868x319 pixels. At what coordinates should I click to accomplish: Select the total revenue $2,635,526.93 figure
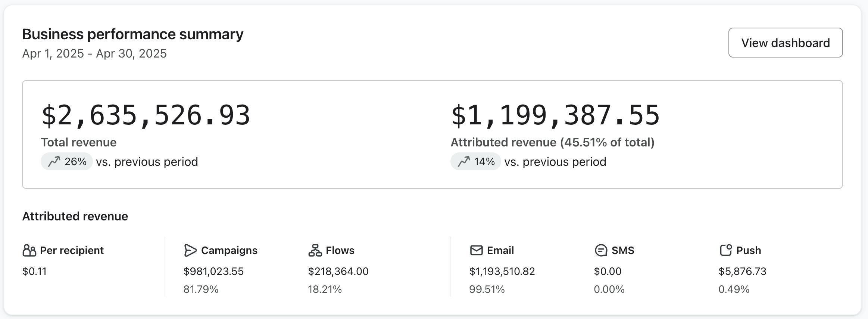(x=146, y=115)
